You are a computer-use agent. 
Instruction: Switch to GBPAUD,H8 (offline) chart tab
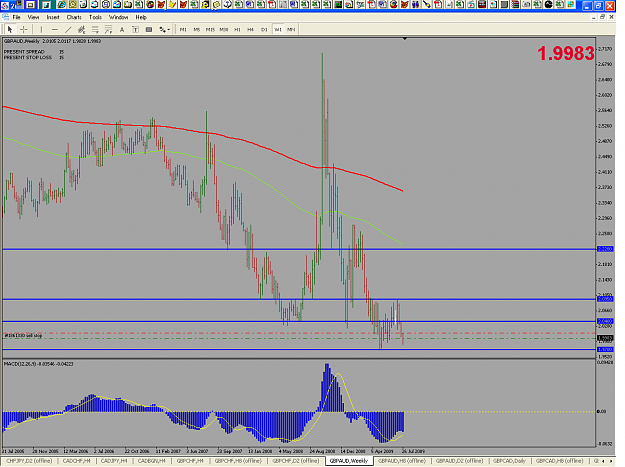pyautogui.click(x=402, y=461)
